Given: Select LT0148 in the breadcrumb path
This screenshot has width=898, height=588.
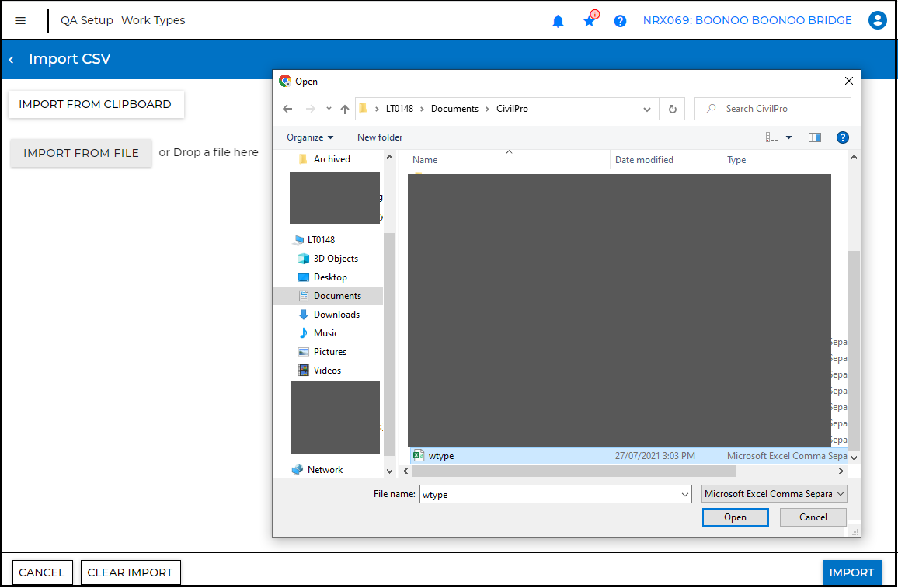Looking at the screenshot, I should point(399,109).
